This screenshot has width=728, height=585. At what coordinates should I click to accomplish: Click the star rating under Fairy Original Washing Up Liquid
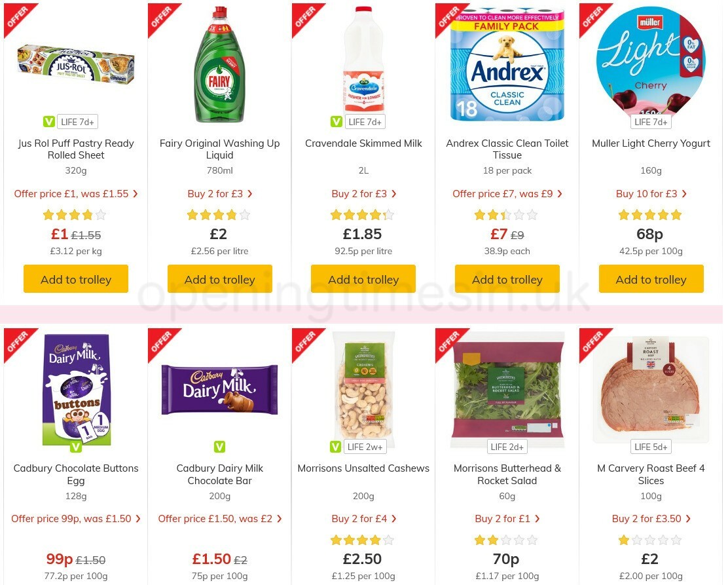pyautogui.click(x=219, y=214)
